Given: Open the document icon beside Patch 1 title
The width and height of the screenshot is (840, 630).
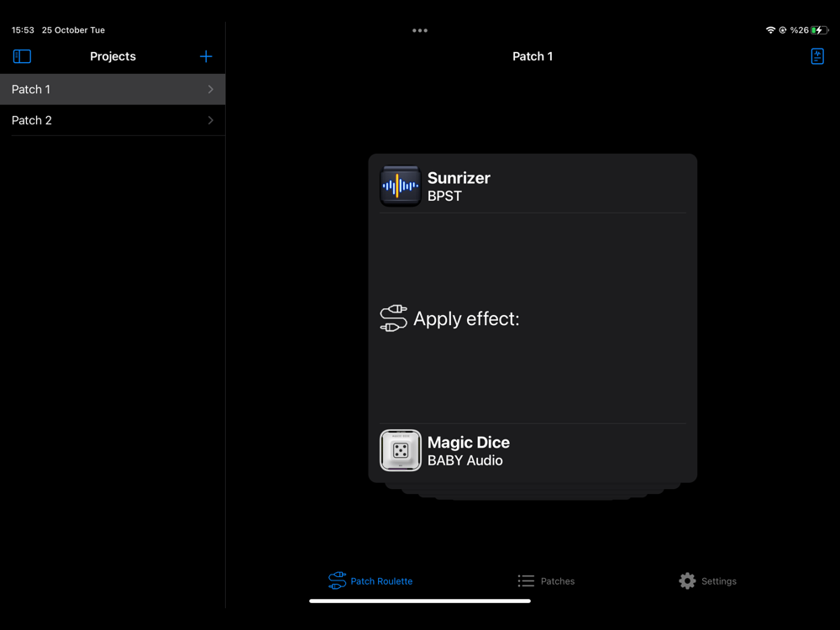Looking at the screenshot, I should coord(817,56).
